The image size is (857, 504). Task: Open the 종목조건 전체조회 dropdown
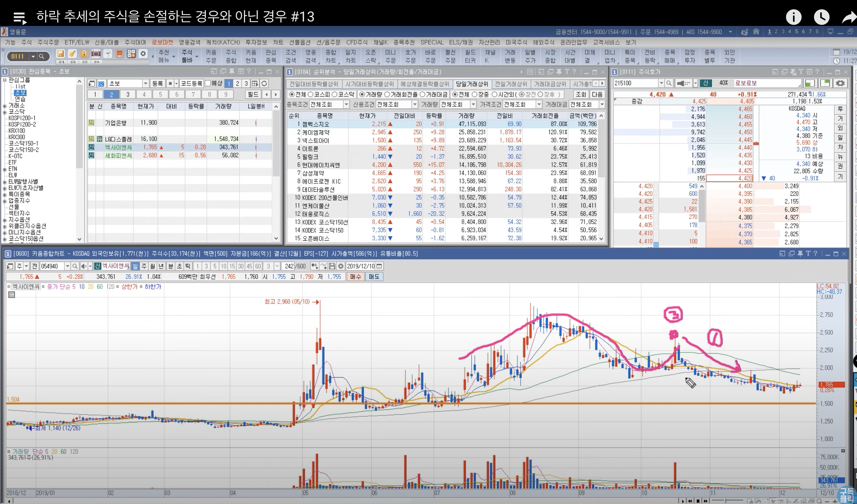coord(346,104)
